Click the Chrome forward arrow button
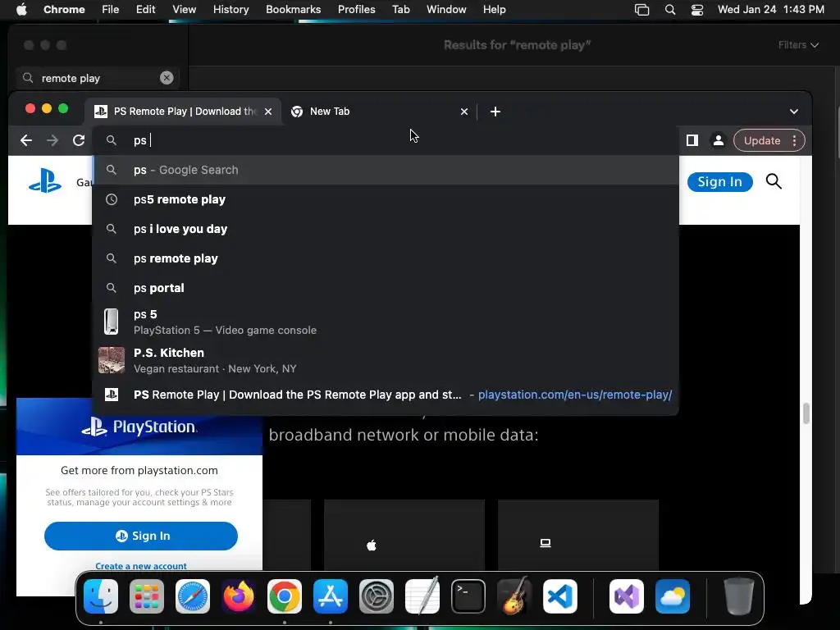840x630 pixels. coord(52,140)
